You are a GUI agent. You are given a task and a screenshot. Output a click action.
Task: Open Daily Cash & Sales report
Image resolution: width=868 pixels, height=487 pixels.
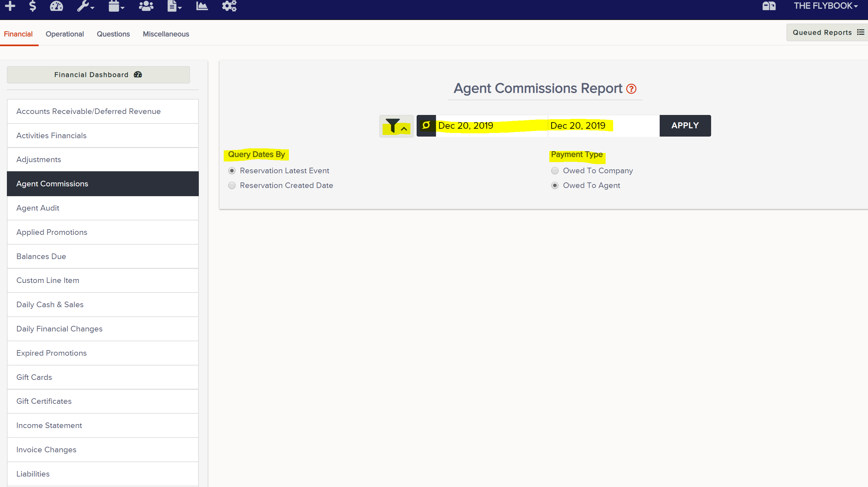(103, 305)
